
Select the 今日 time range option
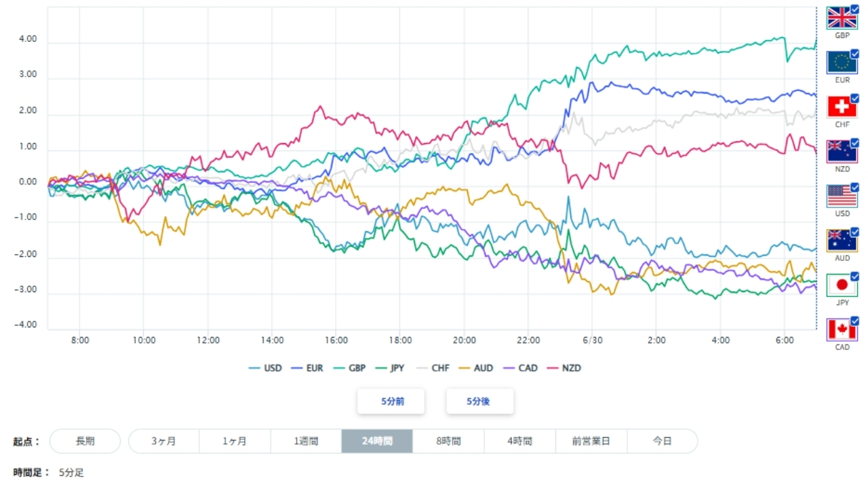[x=663, y=441]
